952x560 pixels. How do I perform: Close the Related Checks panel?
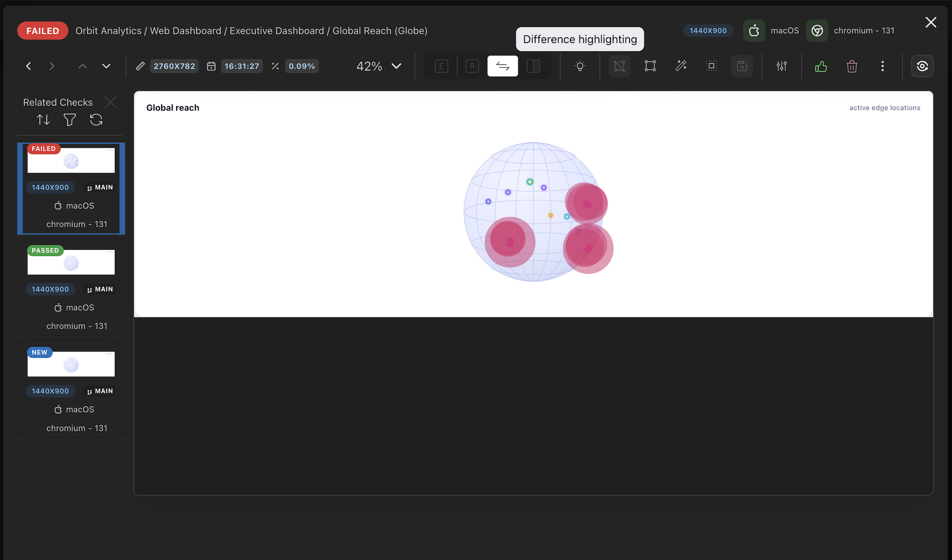point(111,102)
